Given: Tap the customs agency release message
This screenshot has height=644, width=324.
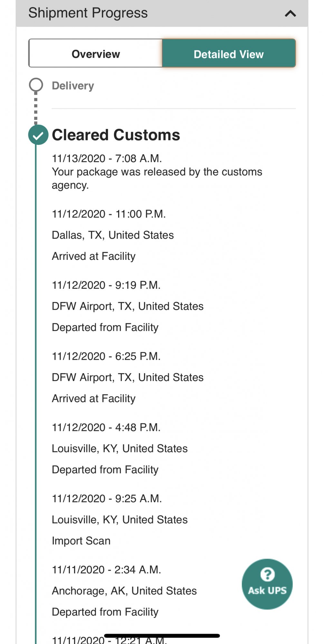Looking at the screenshot, I should tap(157, 178).
